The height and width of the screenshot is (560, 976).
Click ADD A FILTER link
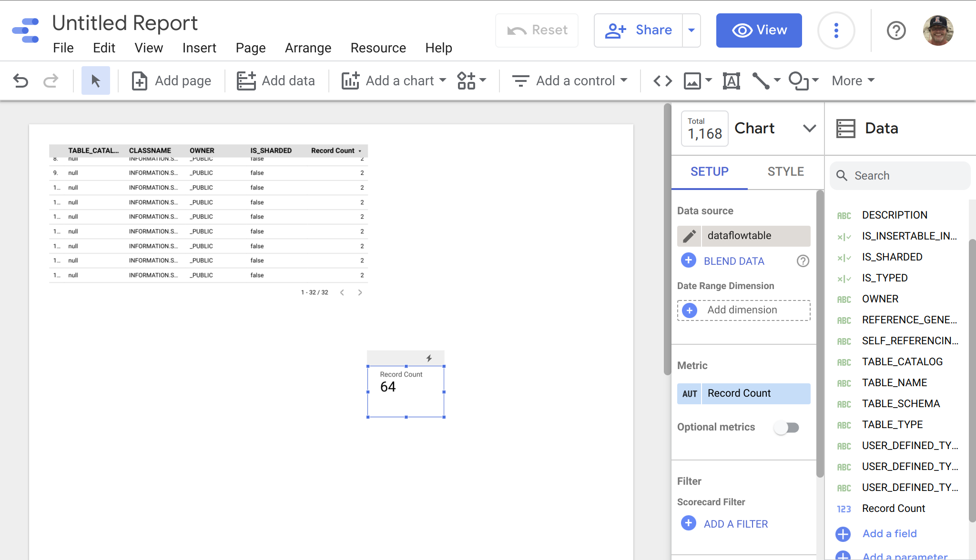click(735, 524)
